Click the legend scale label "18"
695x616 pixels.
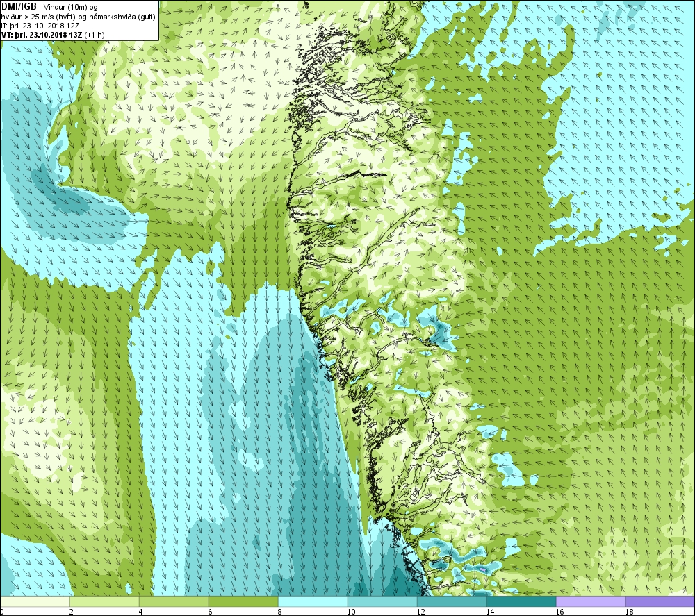pos(629,612)
